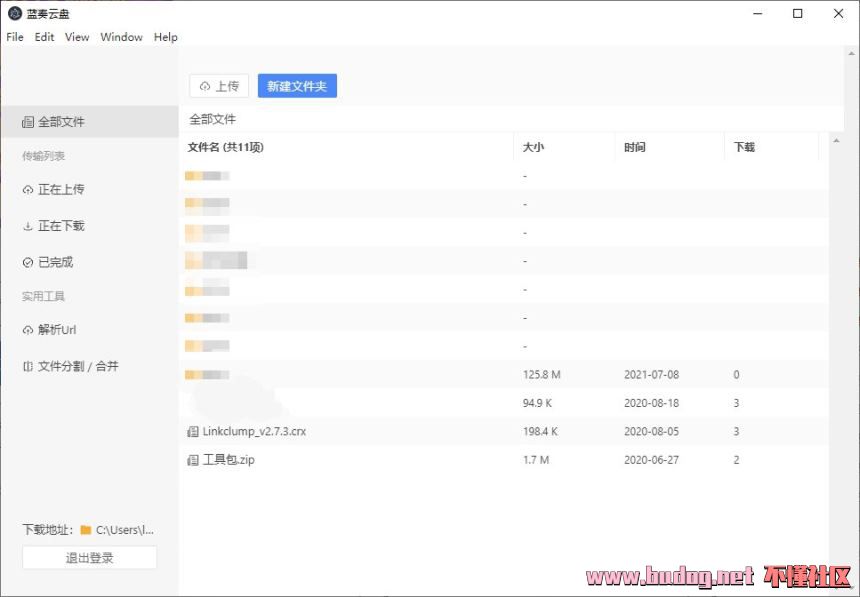Open the File menu
The width and height of the screenshot is (860, 597).
15,37
